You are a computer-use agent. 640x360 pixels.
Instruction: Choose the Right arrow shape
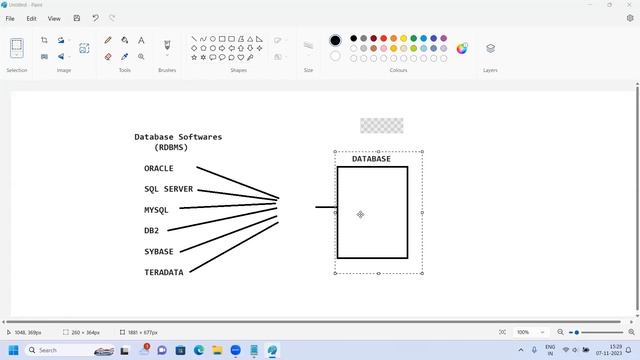click(x=222, y=48)
